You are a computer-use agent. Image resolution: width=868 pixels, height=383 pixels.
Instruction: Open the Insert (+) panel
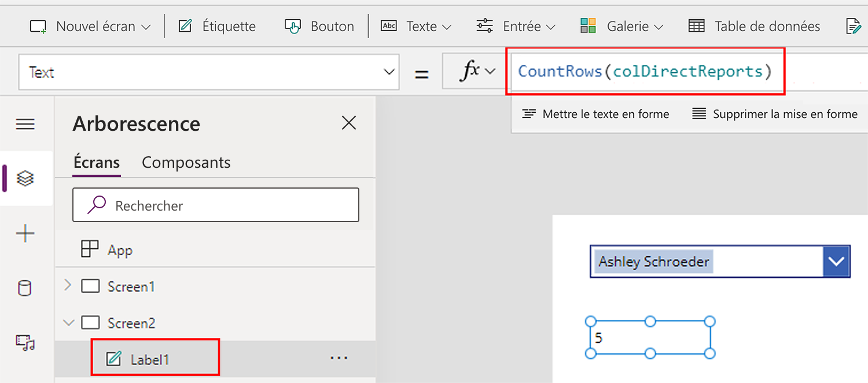(25, 233)
